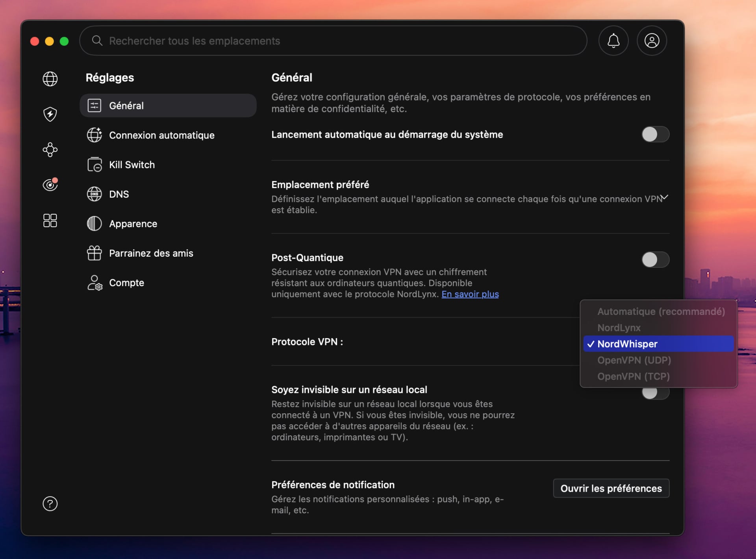
Task: Click the Général sliders icon
Action: click(x=94, y=106)
